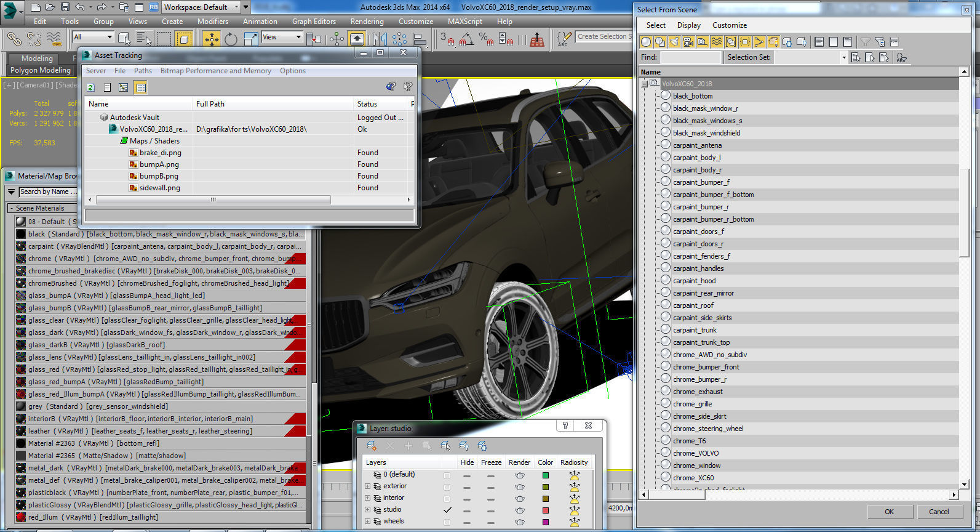Expand the exterior layer
980x532 pixels.
368,486
